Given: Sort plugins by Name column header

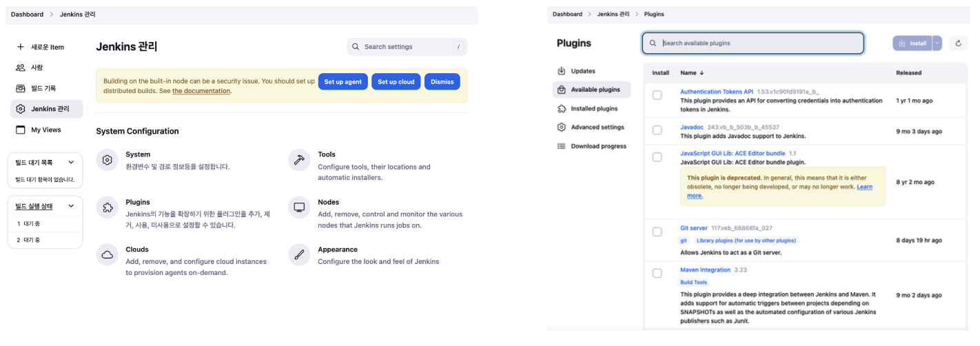Looking at the screenshot, I should point(692,72).
